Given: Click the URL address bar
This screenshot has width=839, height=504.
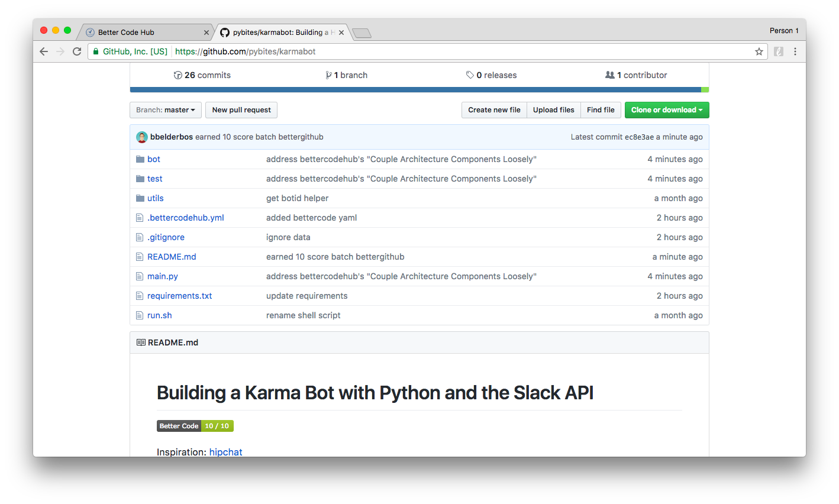Looking at the screenshot, I should 414,51.
